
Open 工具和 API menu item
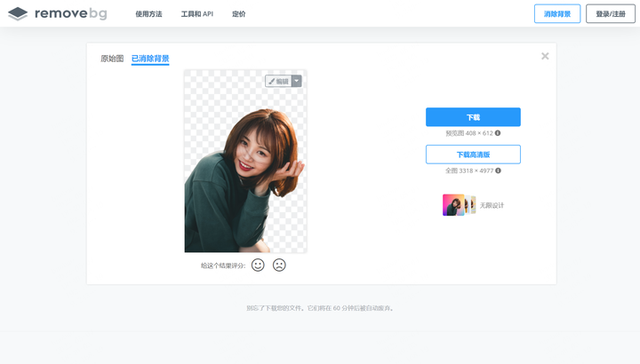point(197,14)
